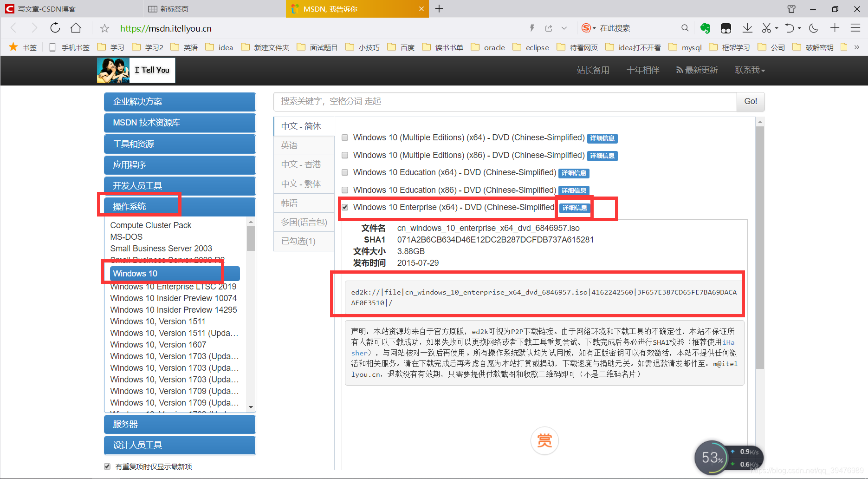The image size is (868, 479).
Task: Reload the current page
Action: click(55, 28)
